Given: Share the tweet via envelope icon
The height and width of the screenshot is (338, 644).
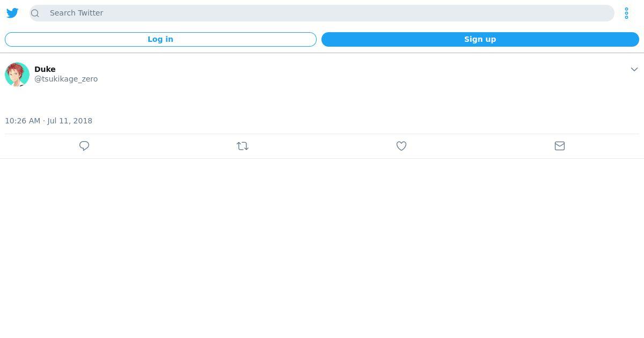Looking at the screenshot, I should coord(560,146).
